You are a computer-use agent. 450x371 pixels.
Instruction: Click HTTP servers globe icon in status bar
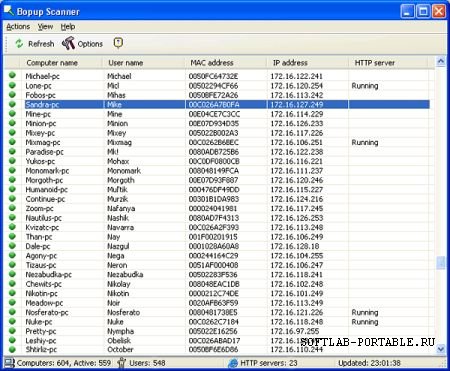point(233,363)
